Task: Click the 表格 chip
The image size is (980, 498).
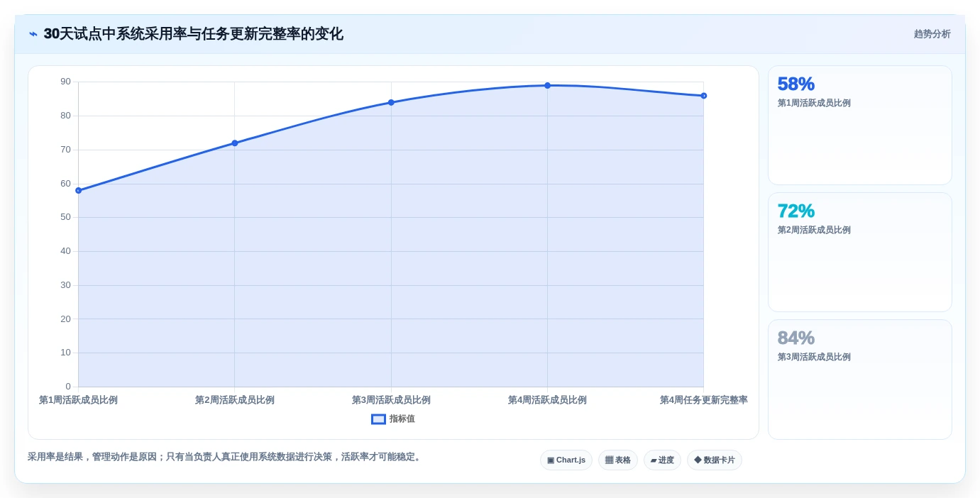Action: [618, 460]
